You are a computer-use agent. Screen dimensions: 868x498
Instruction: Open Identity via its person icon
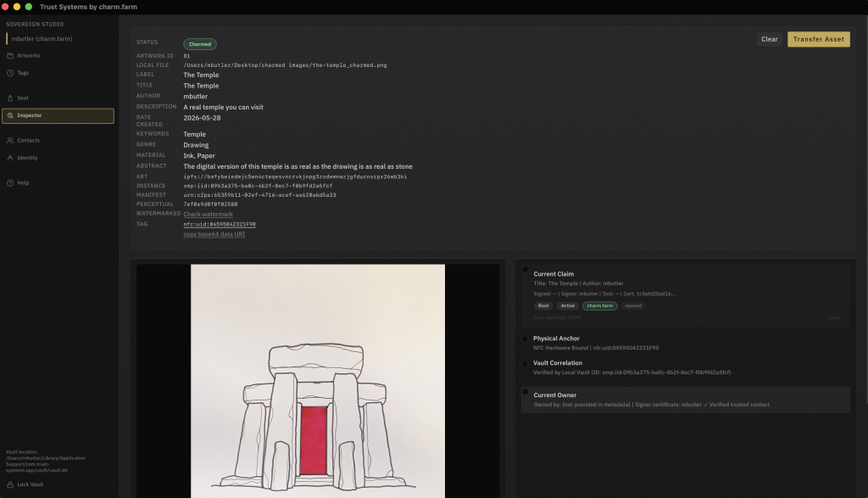(10, 158)
